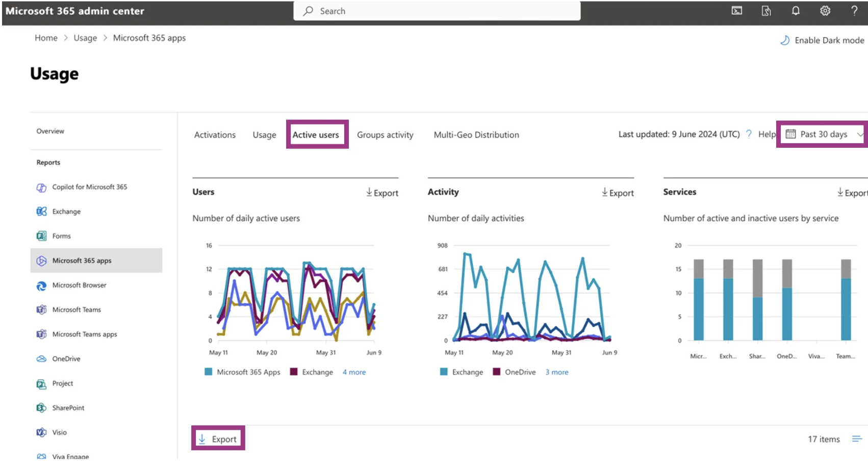The image size is (868, 468).
Task: Click the Forms report icon
Action: click(x=41, y=236)
